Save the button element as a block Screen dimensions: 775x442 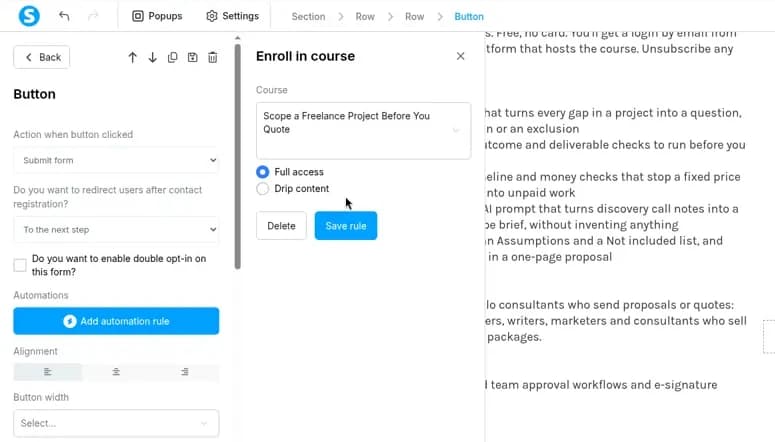click(x=192, y=57)
